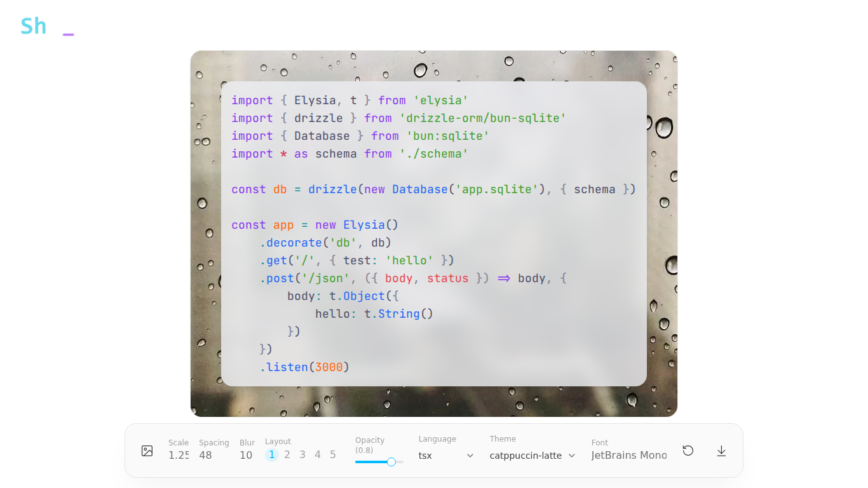Screen dimensions: 868x488
Task: Click the 'const app = new Elysia()' line
Action: (x=315, y=225)
